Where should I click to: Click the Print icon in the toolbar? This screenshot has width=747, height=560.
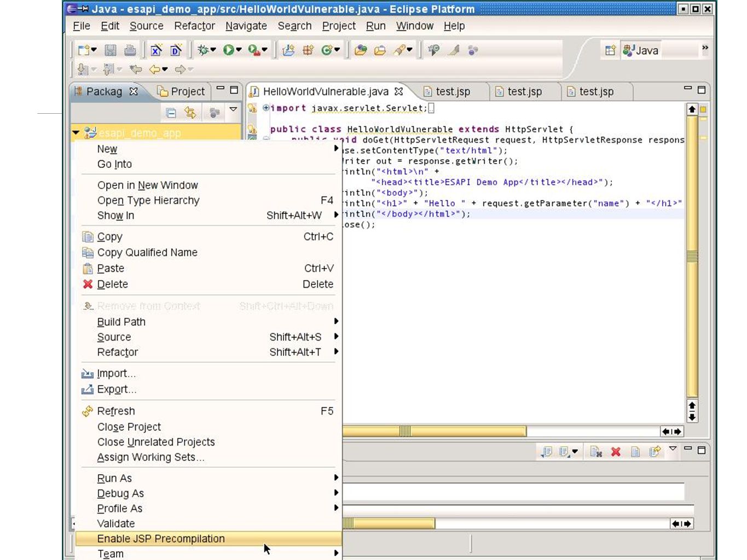pyautogui.click(x=130, y=50)
